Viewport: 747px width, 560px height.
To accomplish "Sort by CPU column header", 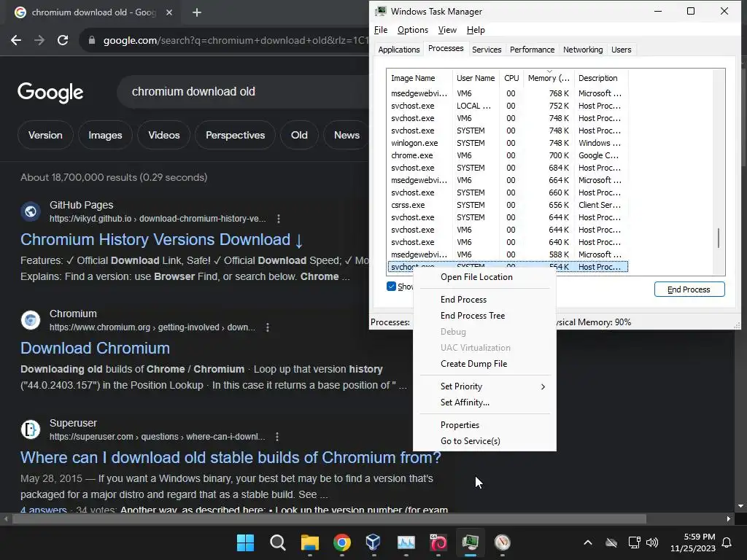I will 511,78.
